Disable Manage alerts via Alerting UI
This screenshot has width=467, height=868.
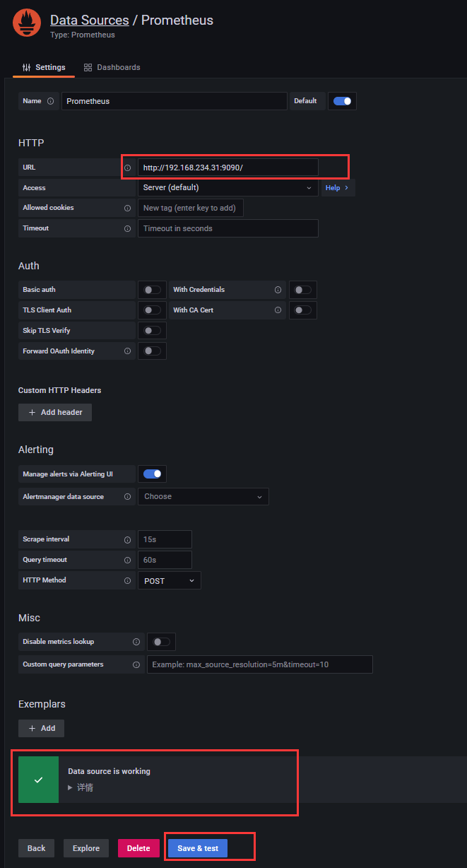pyautogui.click(x=153, y=474)
